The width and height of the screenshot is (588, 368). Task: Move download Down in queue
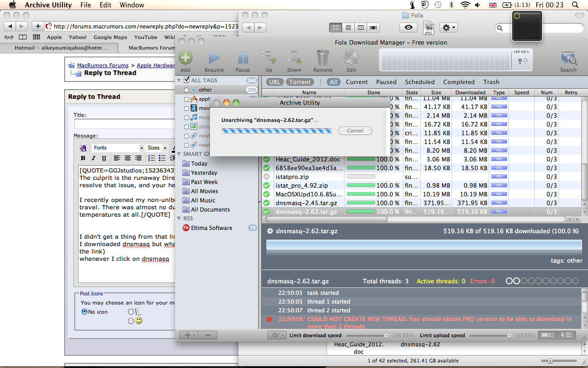(x=294, y=58)
